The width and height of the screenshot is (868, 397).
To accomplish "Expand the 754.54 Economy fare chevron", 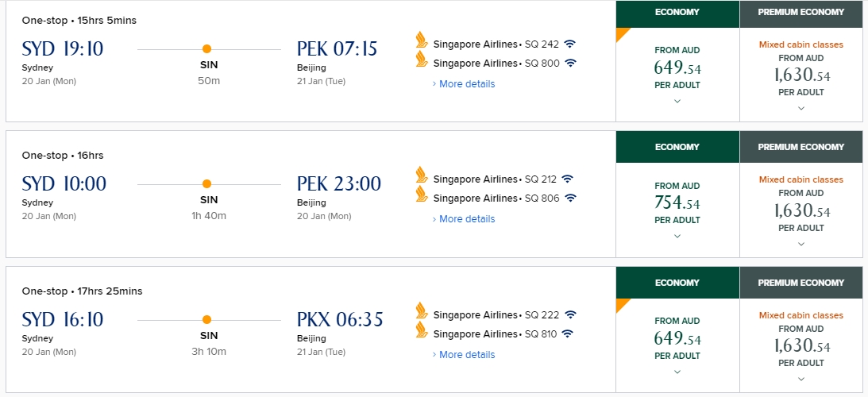I will pyautogui.click(x=677, y=236).
